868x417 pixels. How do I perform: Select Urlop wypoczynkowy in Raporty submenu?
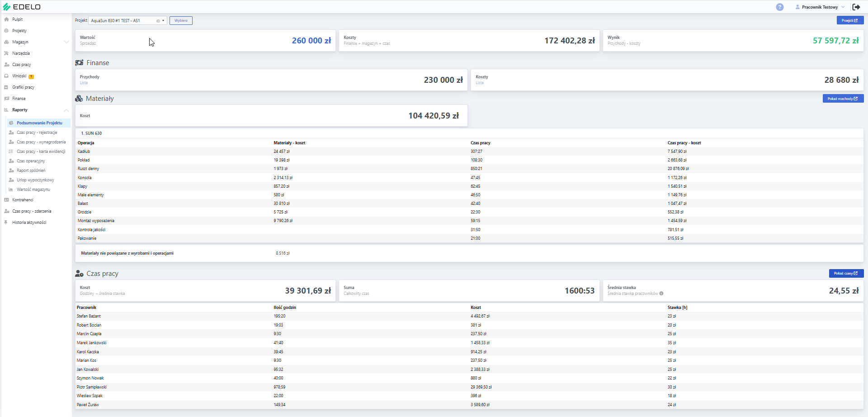pyautogui.click(x=35, y=180)
